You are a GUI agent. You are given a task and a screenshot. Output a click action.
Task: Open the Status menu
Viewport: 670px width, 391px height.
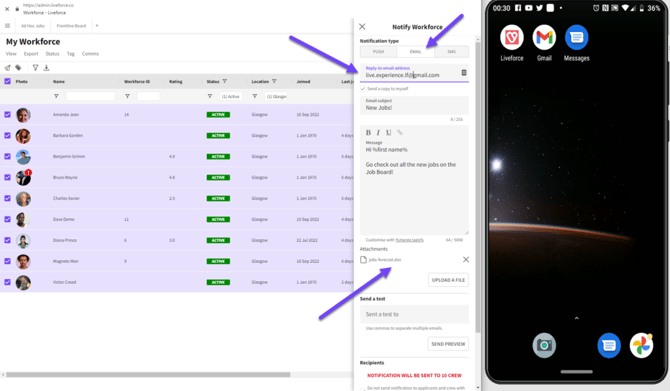tap(53, 54)
